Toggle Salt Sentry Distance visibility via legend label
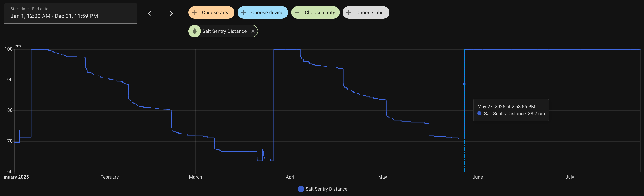The width and height of the screenshot is (644, 196). pos(326,189)
